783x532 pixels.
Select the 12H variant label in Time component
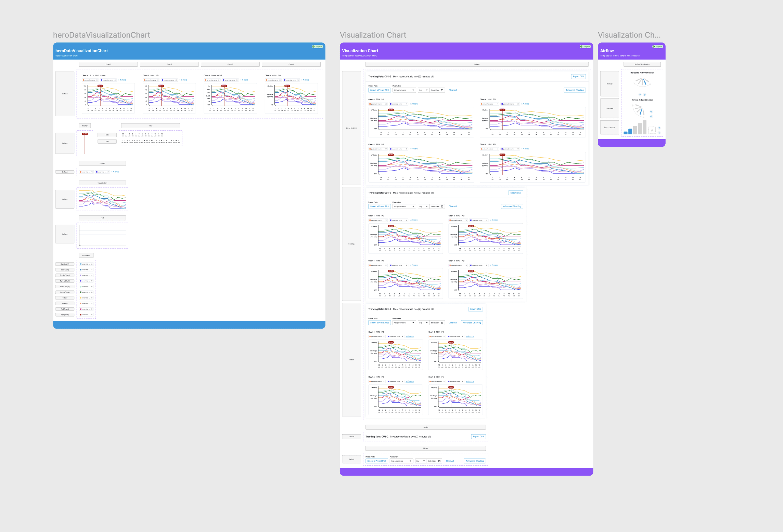[107, 135]
